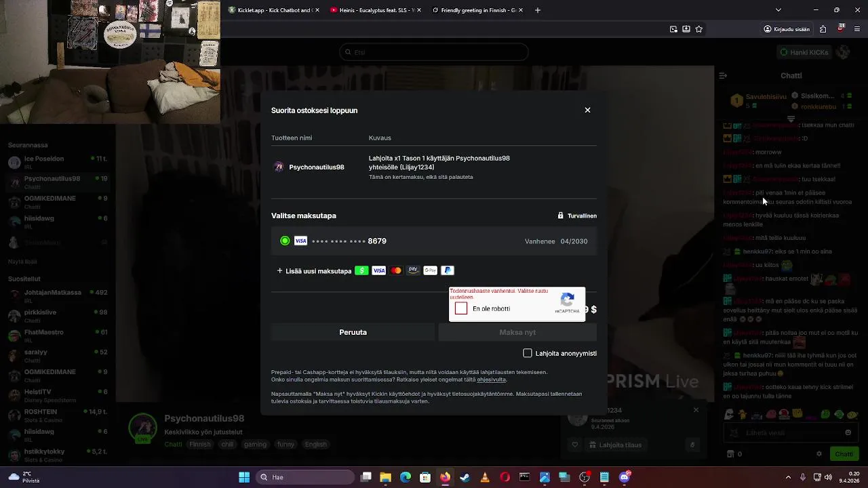Close the Kicklet.app tab

click(x=316, y=10)
